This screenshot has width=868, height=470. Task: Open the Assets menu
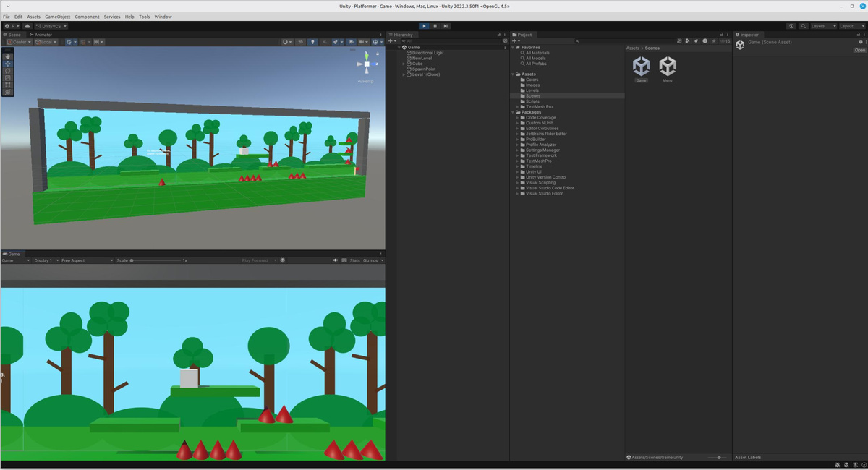coord(33,17)
